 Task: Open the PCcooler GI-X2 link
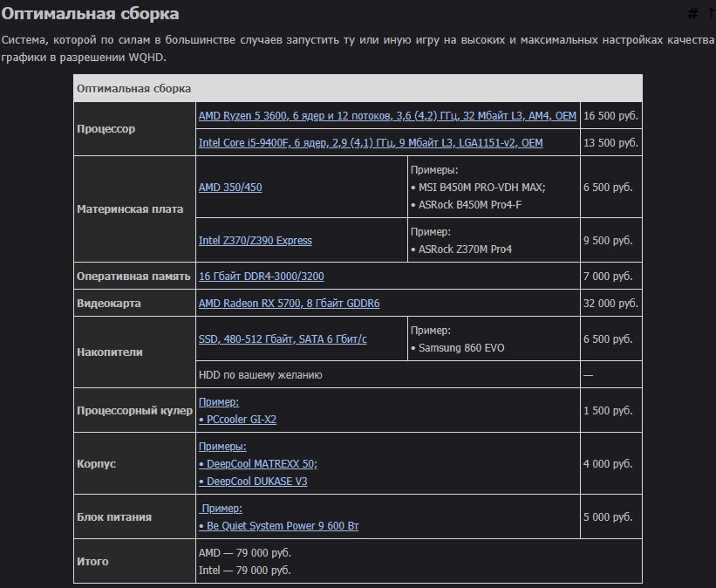237,419
